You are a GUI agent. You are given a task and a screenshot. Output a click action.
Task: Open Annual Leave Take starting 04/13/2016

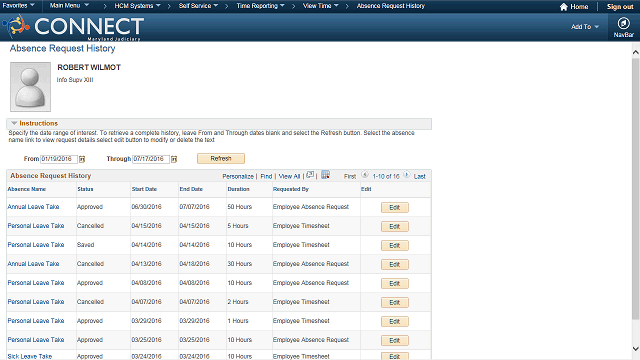pos(33,264)
